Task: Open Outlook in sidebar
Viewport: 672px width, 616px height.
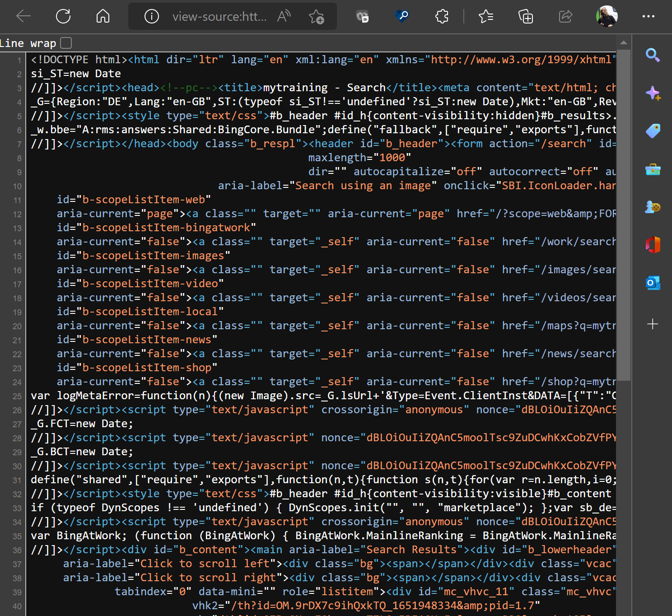Action: coord(653,283)
